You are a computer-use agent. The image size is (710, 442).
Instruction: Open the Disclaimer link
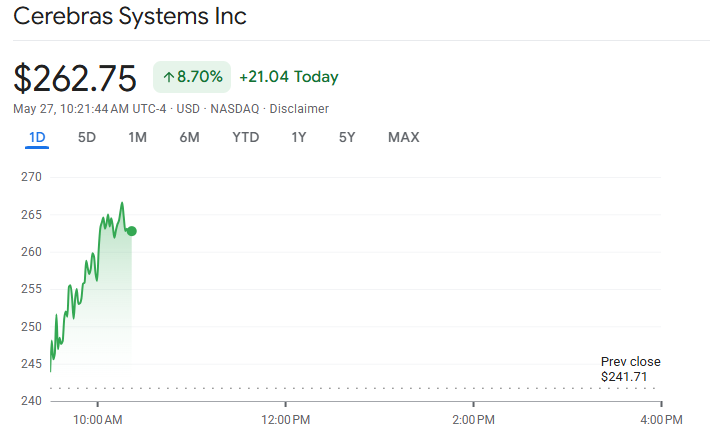tap(299, 109)
